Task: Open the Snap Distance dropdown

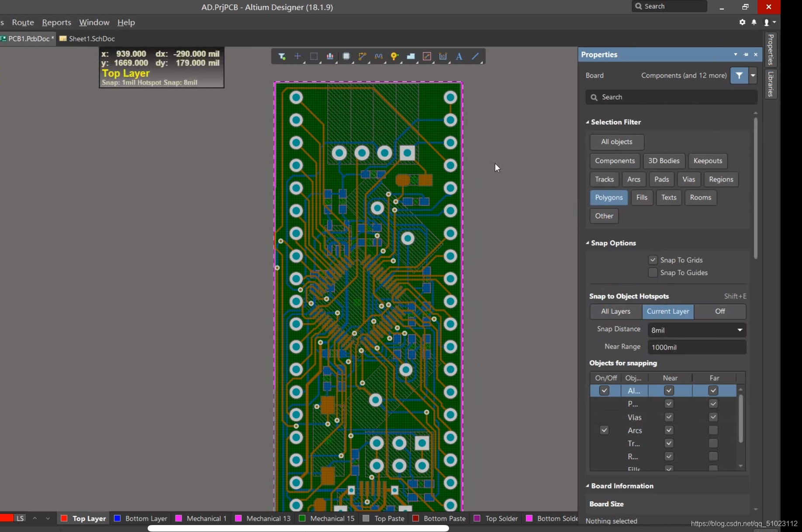Action: point(740,330)
